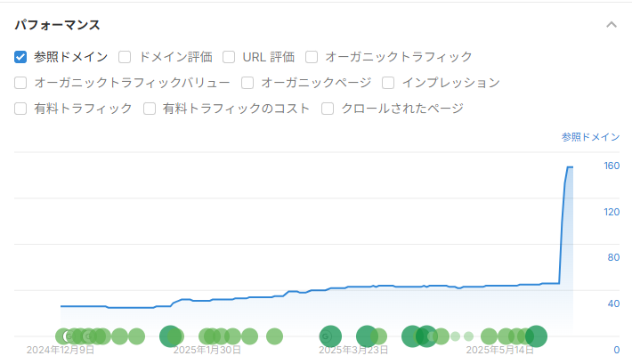Enable the オーガニックページ checkbox

(247, 83)
